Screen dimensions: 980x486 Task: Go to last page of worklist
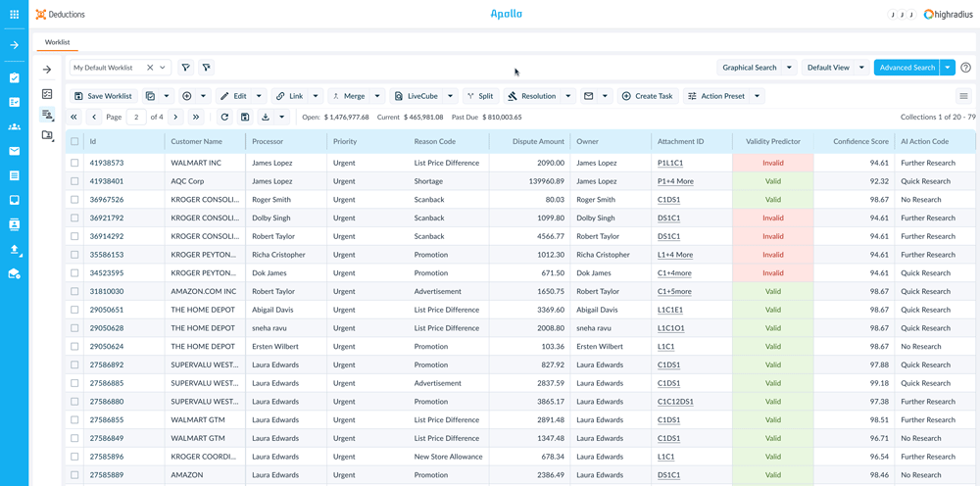tap(196, 117)
